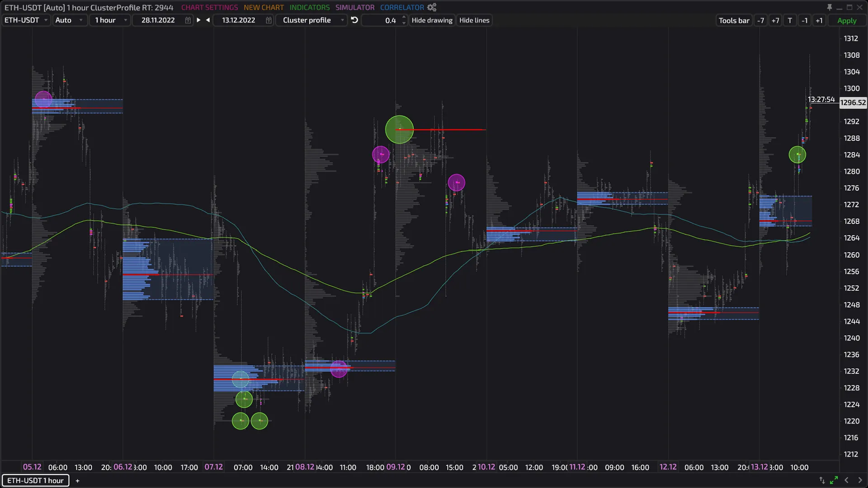This screenshot has height=488, width=868.
Task: Toggle the green auto-scale expand arrows icon
Action: click(834, 480)
